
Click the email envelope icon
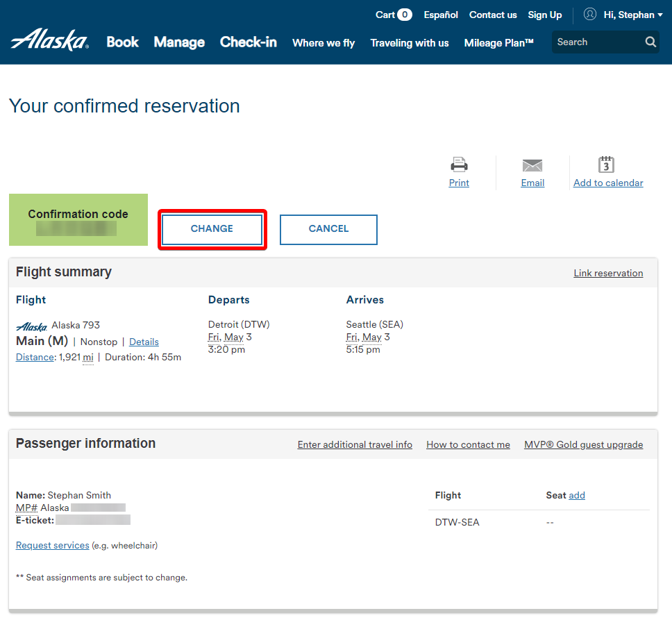tap(532, 165)
